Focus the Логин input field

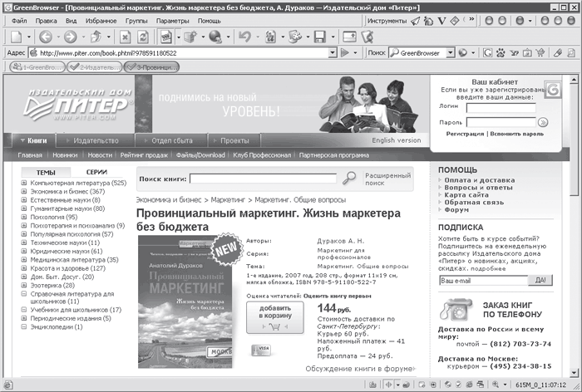501,108
